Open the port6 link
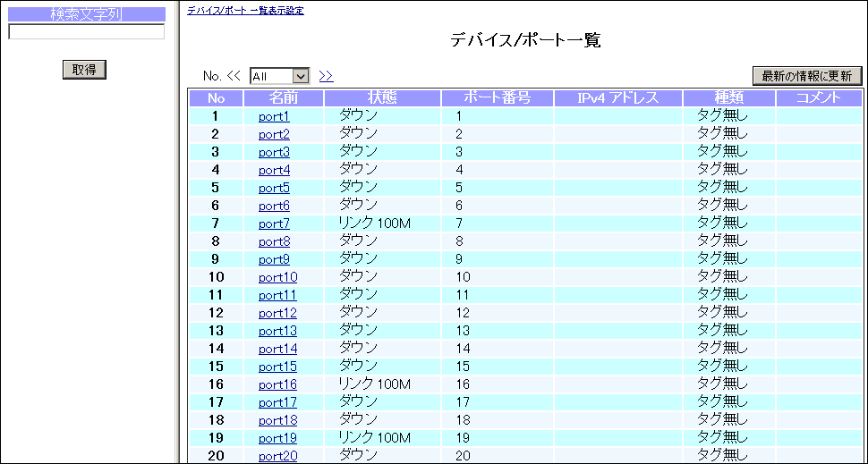The image size is (868, 464). click(274, 206)
